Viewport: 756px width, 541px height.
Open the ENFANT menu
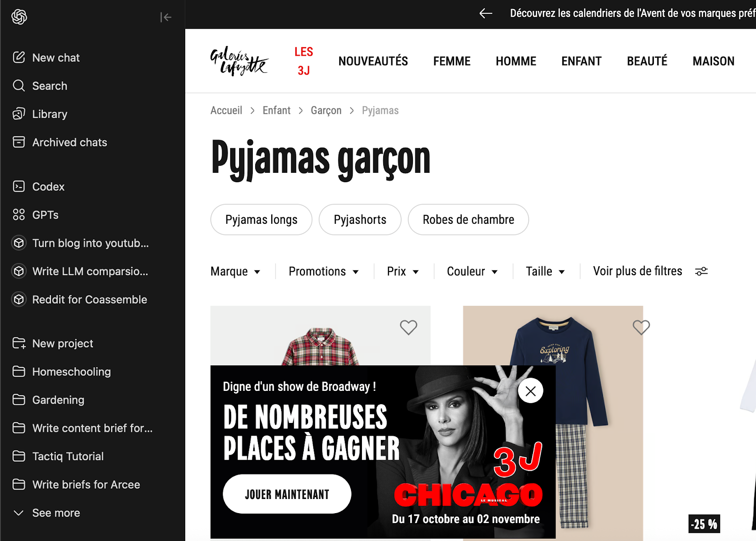coord(582,61)
